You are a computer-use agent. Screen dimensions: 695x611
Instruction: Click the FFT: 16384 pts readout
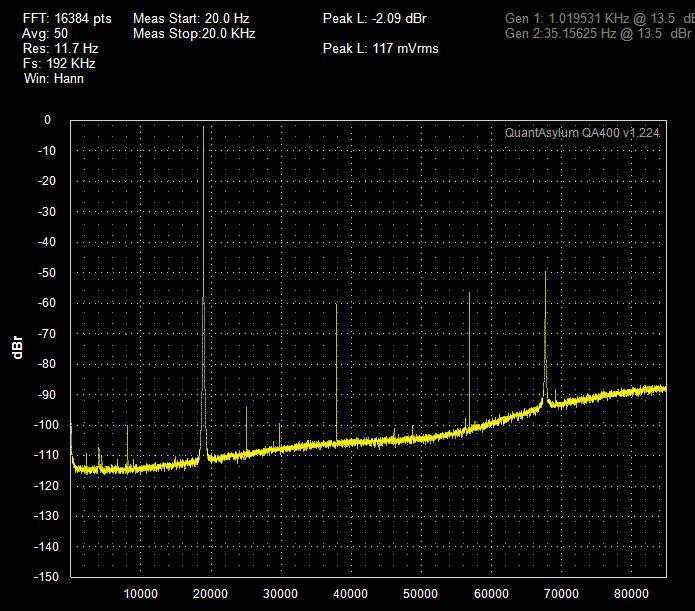[67, 19]
